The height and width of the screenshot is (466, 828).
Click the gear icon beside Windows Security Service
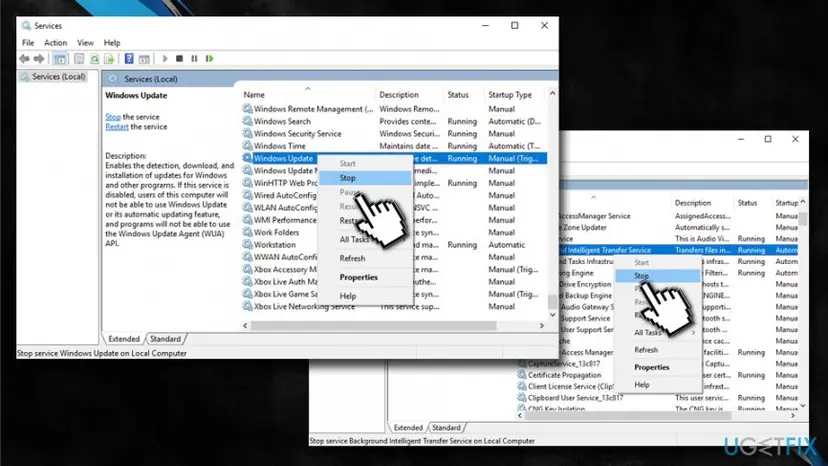[247, 133]
